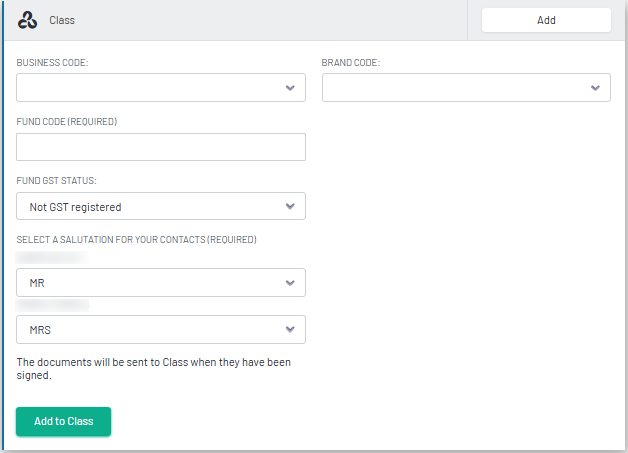Focus the Fund Code text field
Screen dimensions: 628x453
160,147
